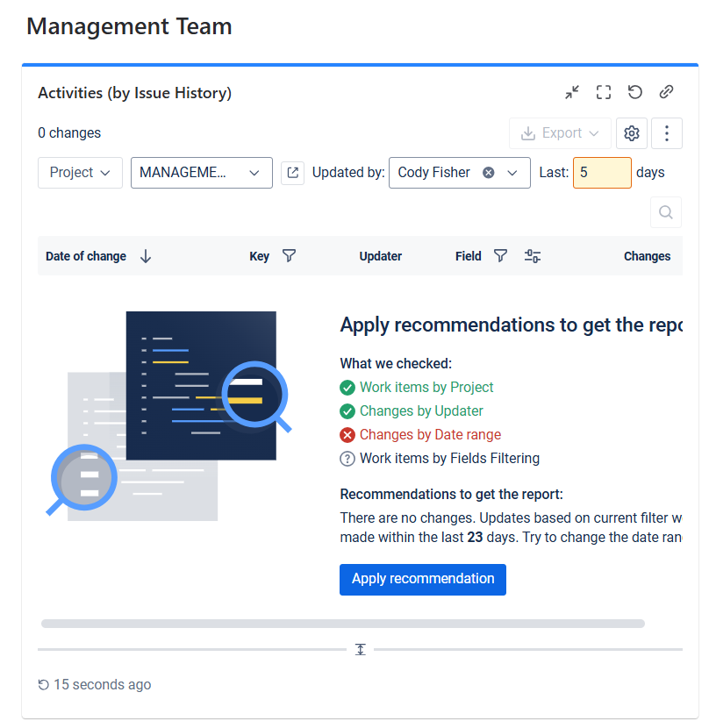The image size is (709, 728).
Task: Filter the Field column with funnel
Action: click(x=500, y=256)
